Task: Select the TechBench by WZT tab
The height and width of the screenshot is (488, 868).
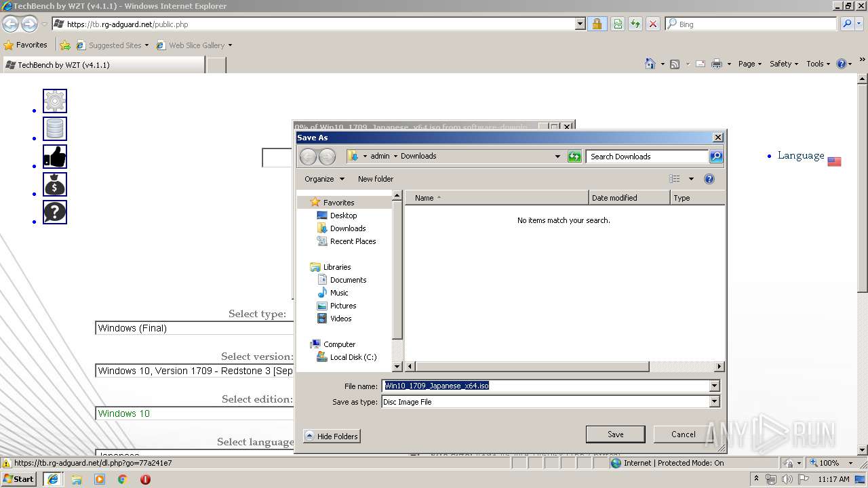Action: tap(103, 65)
